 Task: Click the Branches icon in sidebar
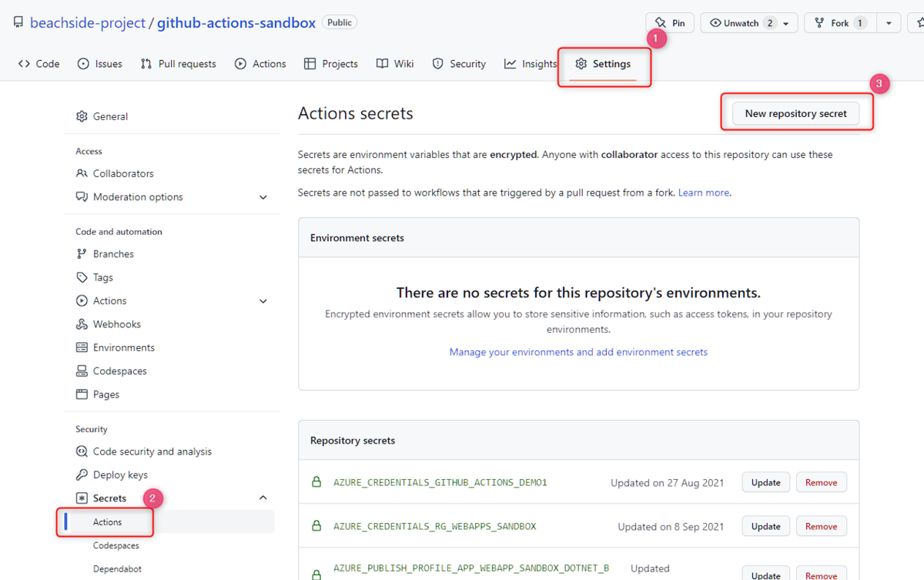[82, 254]
